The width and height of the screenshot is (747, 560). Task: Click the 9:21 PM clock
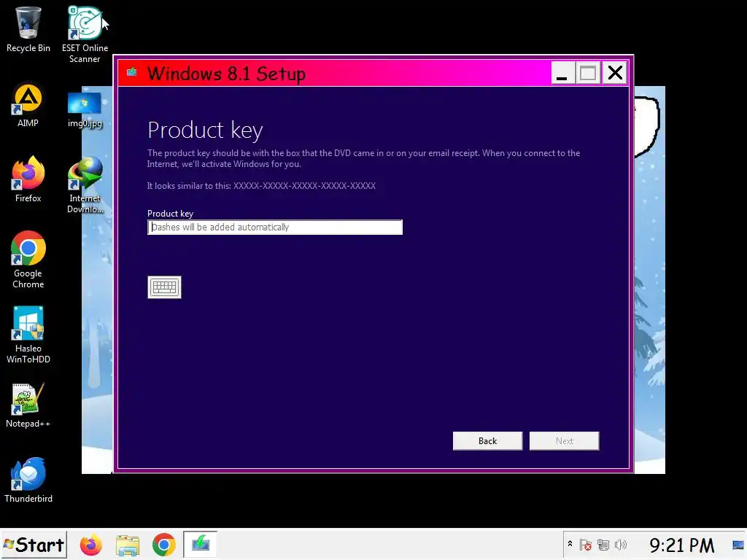(x=682, y=545)
